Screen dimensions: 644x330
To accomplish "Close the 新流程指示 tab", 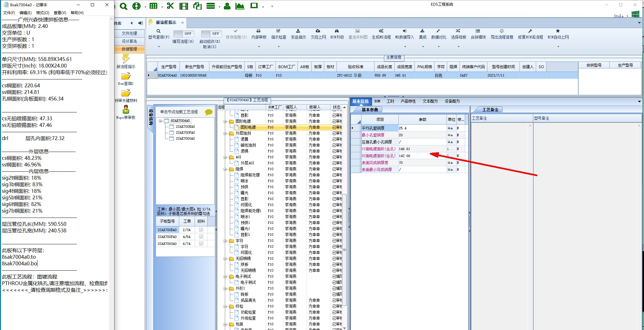I will pos(182,23).
